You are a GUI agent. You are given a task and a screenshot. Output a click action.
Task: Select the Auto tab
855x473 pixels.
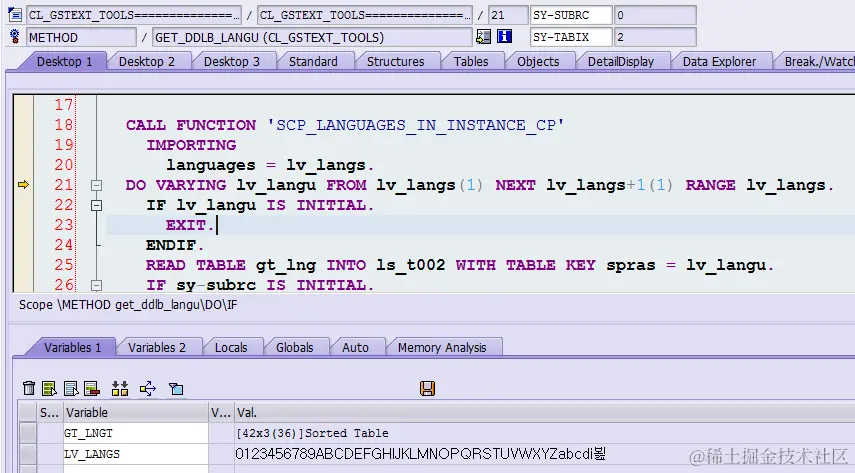pos(355,348)
